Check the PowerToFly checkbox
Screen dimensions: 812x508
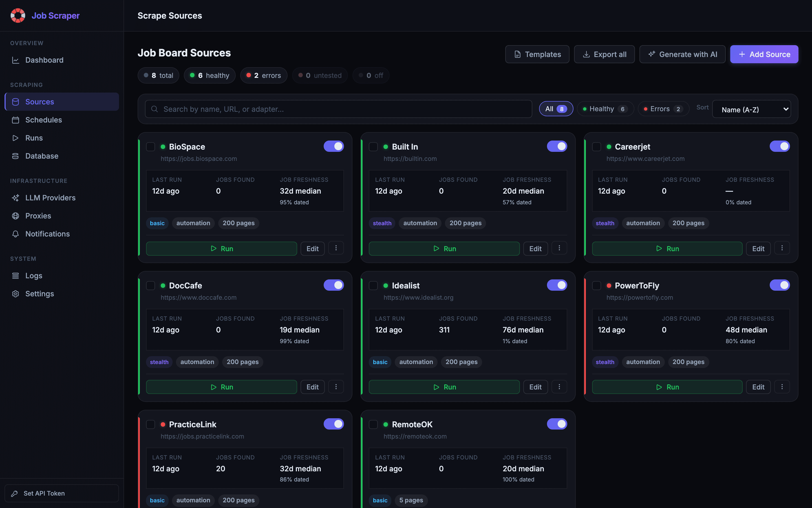coord(597,286)
